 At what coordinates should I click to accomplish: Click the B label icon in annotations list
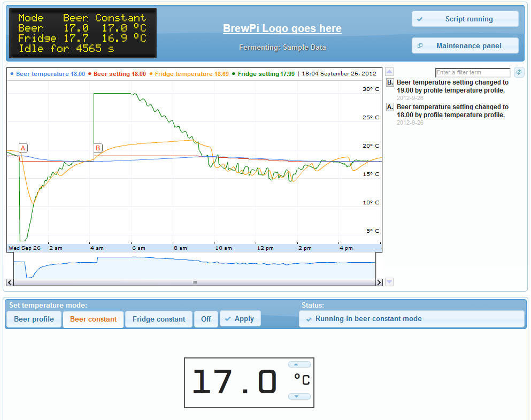(390, 82)
